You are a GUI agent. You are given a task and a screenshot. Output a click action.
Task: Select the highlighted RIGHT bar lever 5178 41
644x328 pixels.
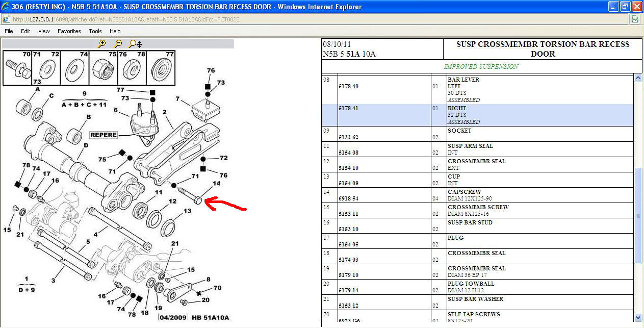point(348,109)
